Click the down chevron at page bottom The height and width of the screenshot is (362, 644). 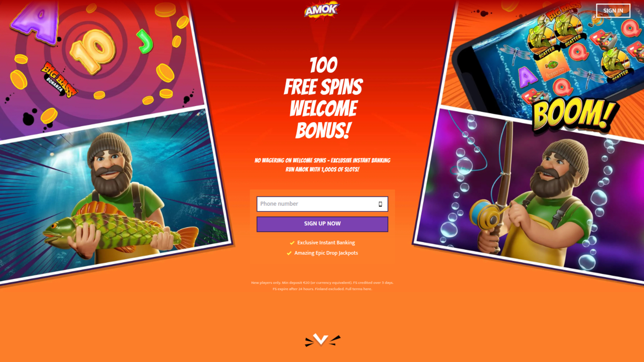tap(322, 340)
